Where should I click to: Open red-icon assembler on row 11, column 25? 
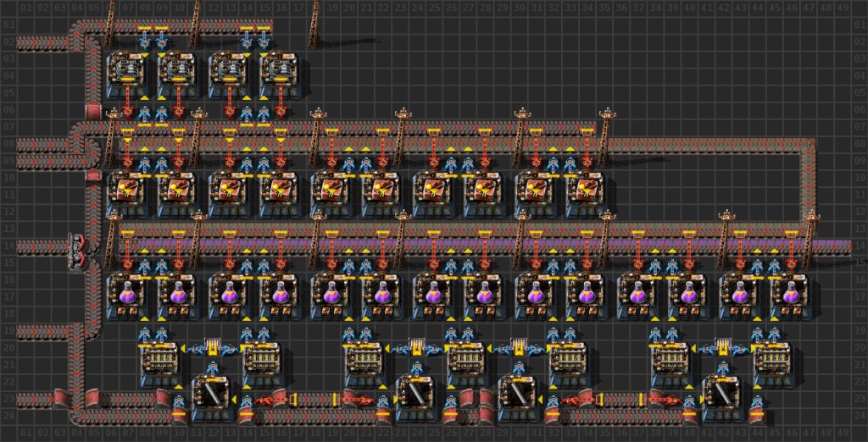coord(432,193)
